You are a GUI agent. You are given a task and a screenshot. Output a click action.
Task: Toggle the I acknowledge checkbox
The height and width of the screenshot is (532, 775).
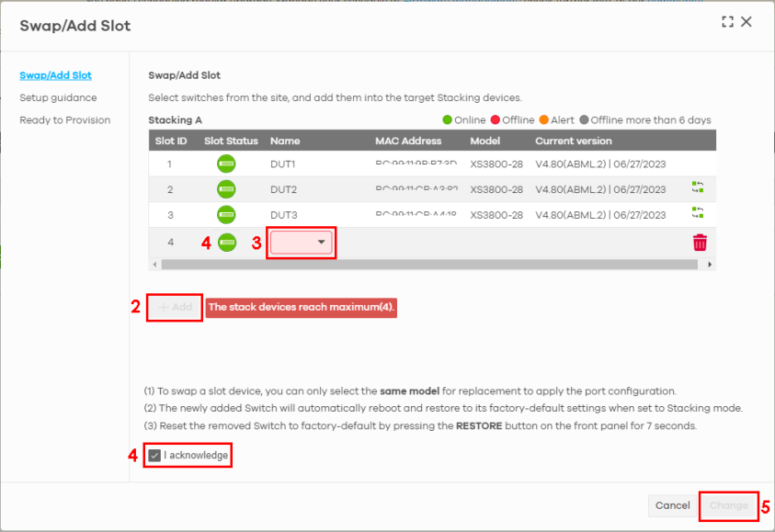point(154,455)
